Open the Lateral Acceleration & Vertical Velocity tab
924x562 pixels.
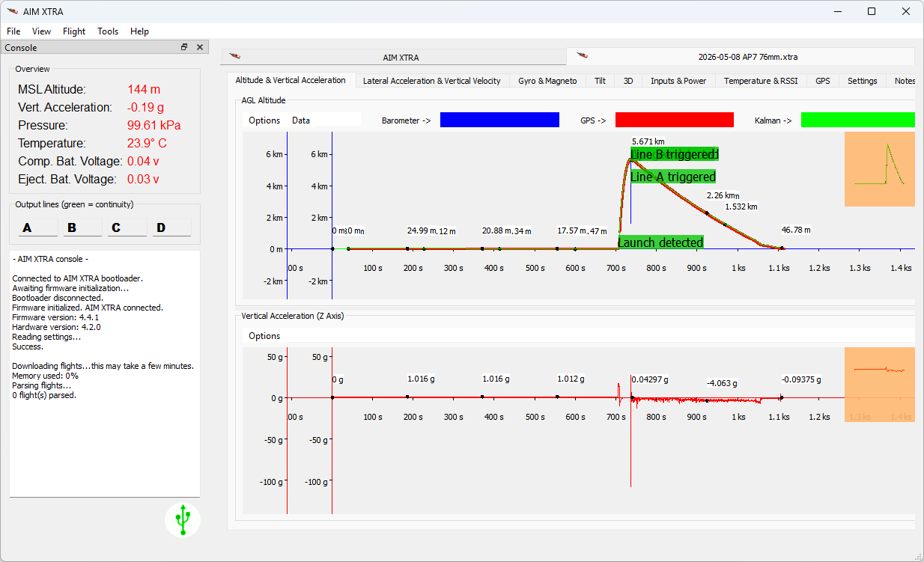point(432,81)
